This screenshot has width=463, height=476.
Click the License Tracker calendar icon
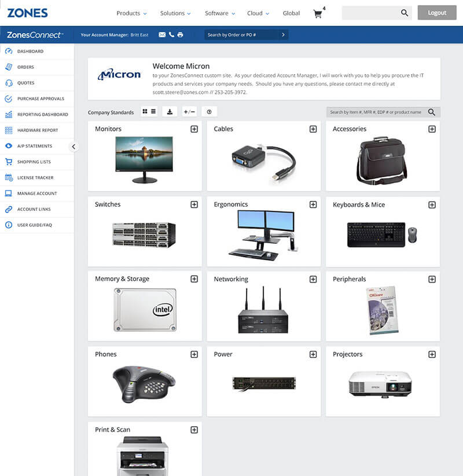tap(9, 177)
